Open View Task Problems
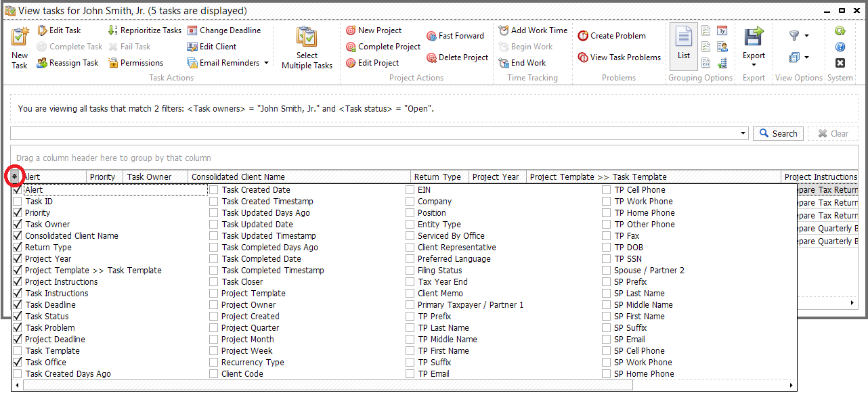This screenshot has height=393, width=868. coord(620,57)
